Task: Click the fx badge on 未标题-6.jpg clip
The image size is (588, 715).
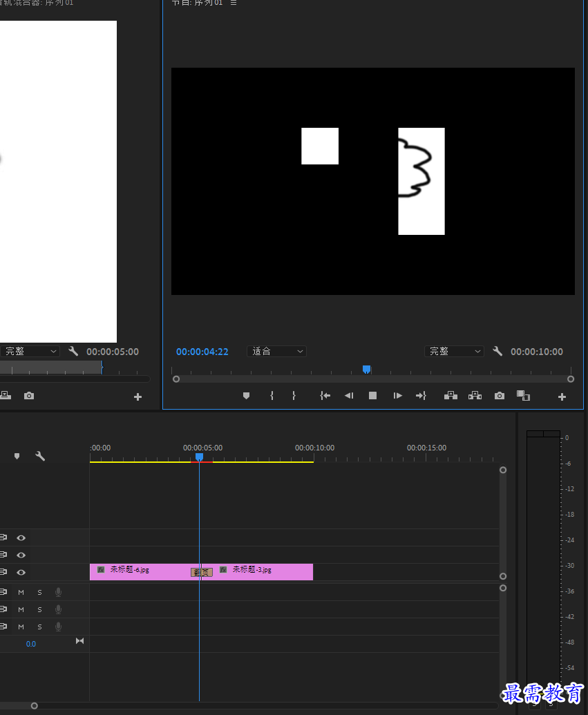Action: coord(102,569)
